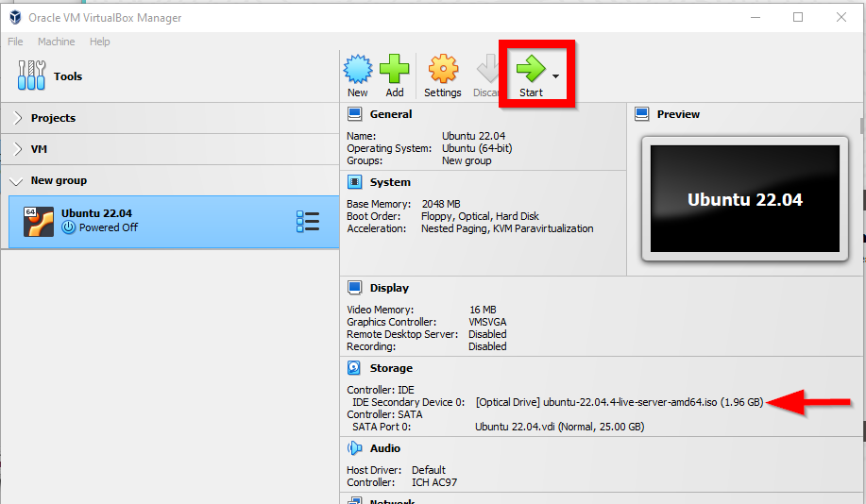Click the Ubuntu 22.04 preview thumbnail
The height and width of the screenshot is (504, 866).
[745, 199]
